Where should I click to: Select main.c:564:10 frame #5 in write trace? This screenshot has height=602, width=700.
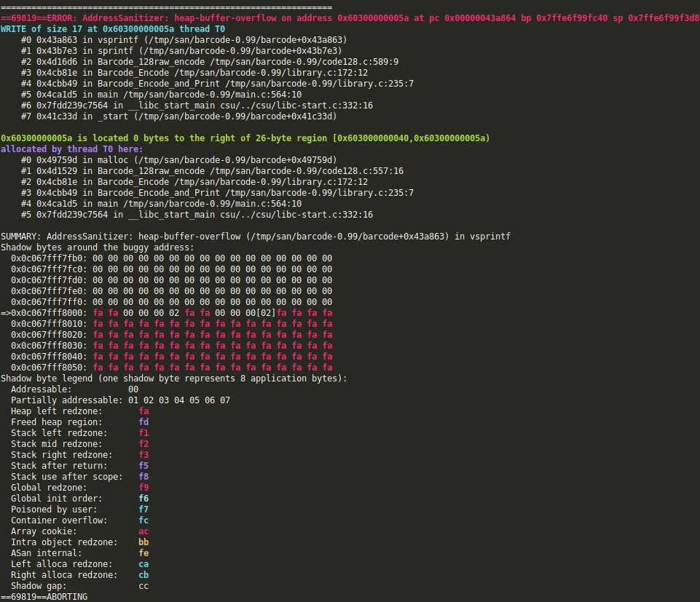tap(161, 95)
